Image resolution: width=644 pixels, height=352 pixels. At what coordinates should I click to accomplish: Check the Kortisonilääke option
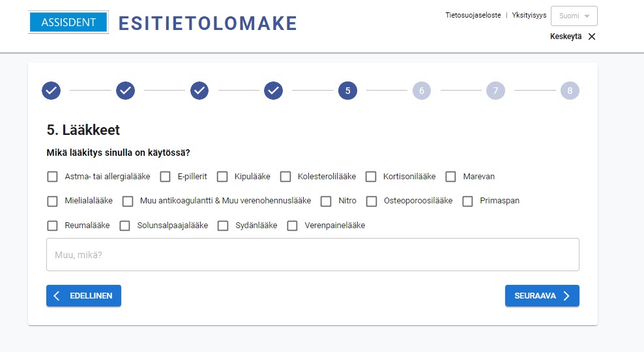pos(371,177)
